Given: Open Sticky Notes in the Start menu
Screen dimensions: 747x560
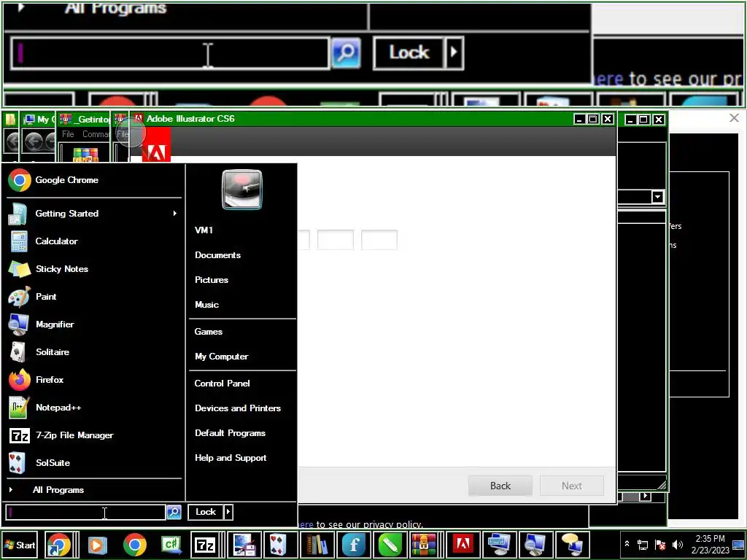Looking at the screenshot, I should click(x=94, y=268).
